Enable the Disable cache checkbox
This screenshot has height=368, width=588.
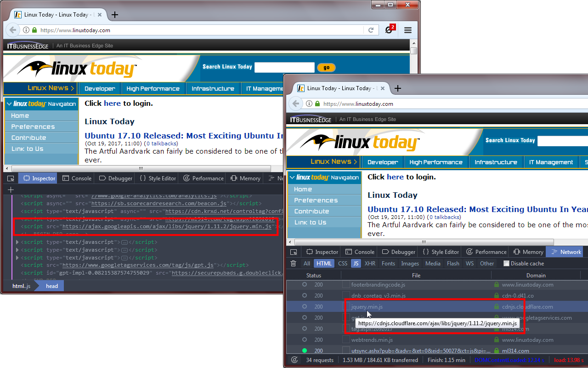506,264
